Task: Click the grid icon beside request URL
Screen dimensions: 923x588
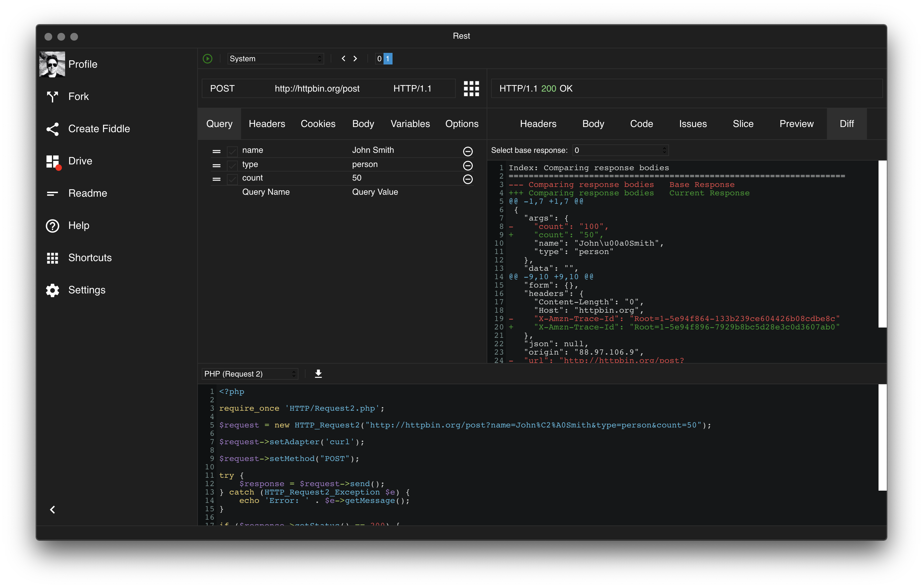Action: [x=471, y=89]
